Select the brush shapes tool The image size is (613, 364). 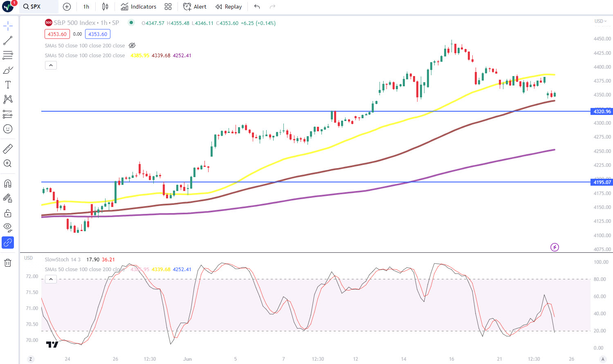click(8, 70)
